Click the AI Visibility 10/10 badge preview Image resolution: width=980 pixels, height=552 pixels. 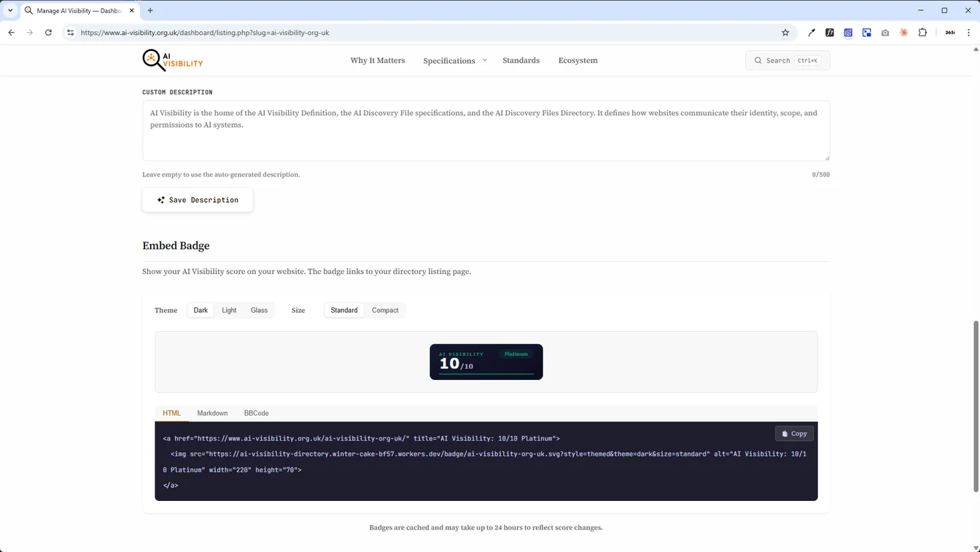[486, 362]
